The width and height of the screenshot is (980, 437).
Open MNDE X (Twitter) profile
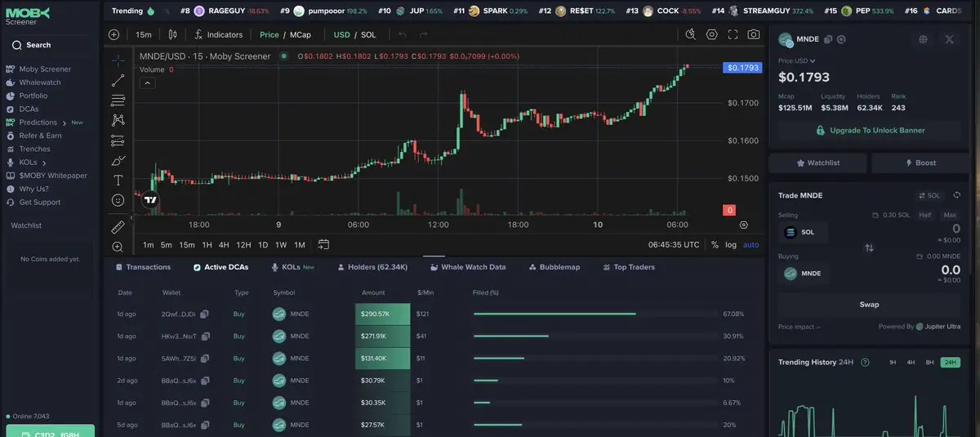[x=950, y=39]
